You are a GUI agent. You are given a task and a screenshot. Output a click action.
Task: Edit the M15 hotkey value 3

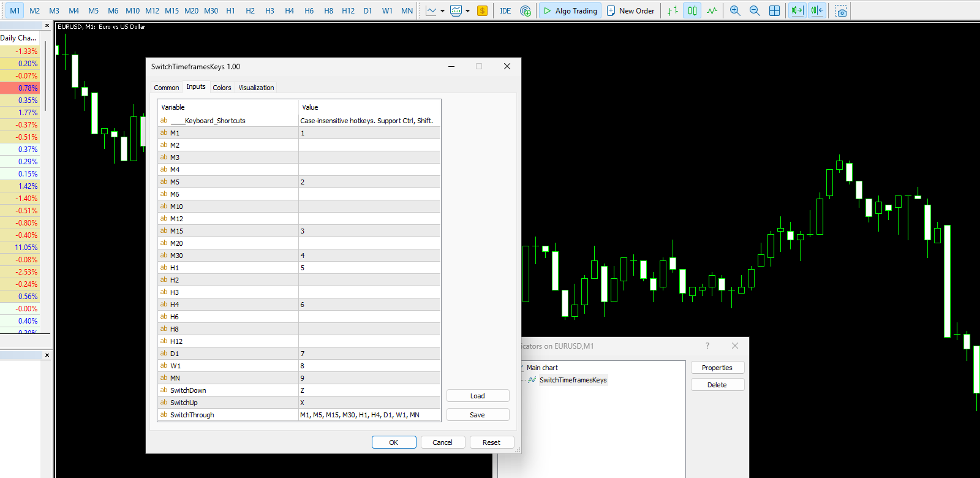click(369, 231)
